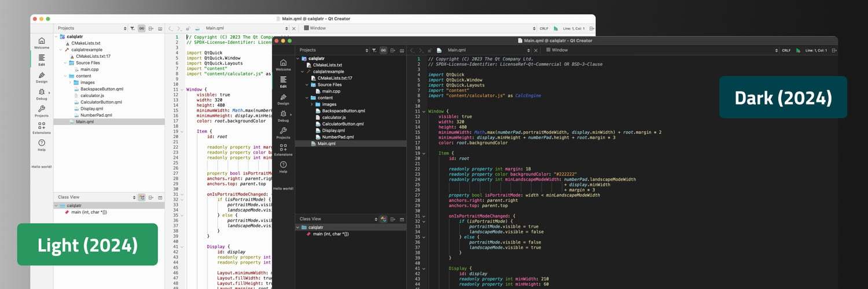The height and width of the screenshot is (289, 868).
Task: Open Help mode in dark window sidebar
Action: click(x=283, y=166)
